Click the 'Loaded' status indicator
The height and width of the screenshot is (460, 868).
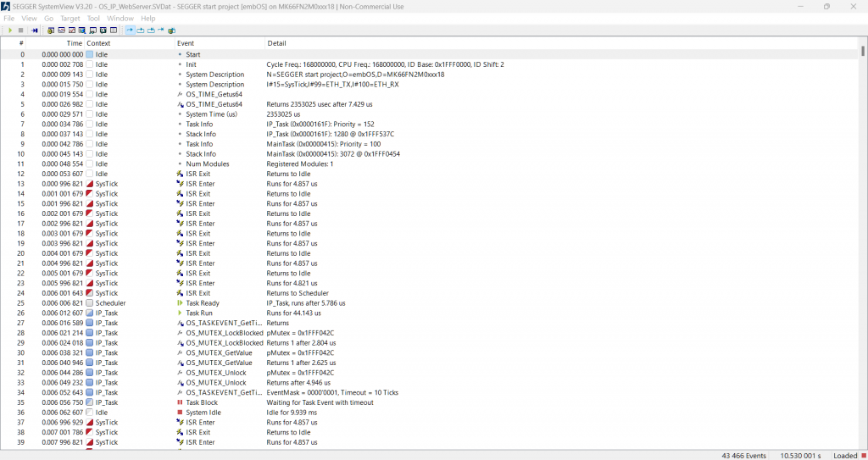(845, 456)
